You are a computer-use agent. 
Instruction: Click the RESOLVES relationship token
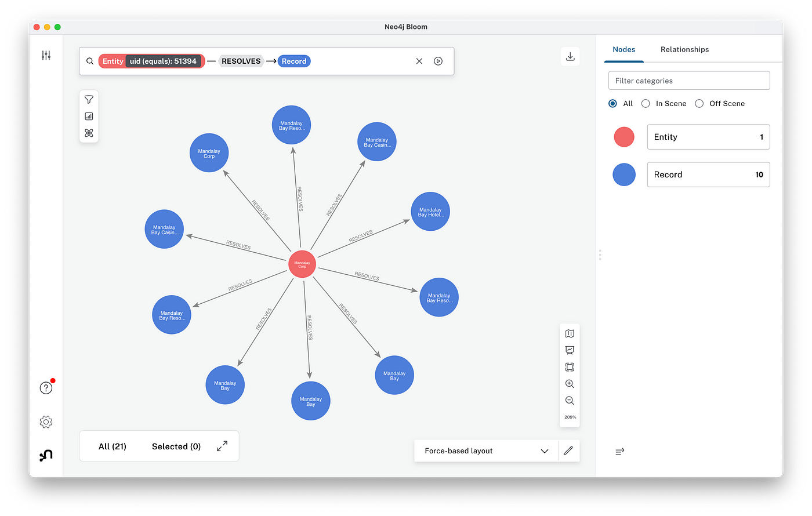pos(241,61)
